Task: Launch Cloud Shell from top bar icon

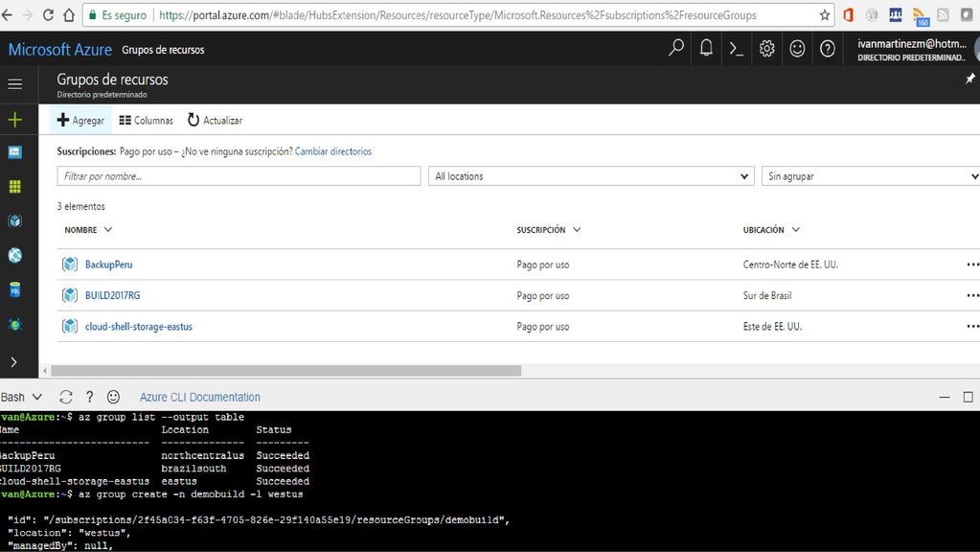Action: click(737, 49)
